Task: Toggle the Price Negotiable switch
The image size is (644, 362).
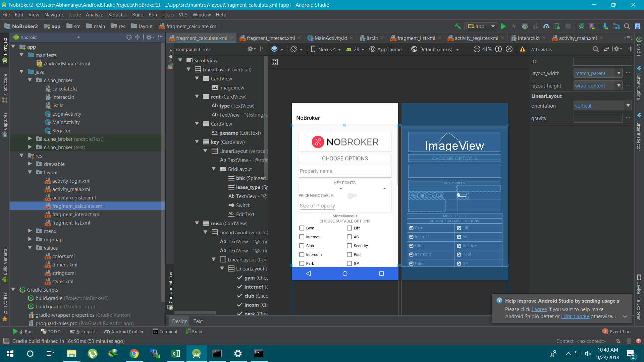Action: click(x=352, y=196)
